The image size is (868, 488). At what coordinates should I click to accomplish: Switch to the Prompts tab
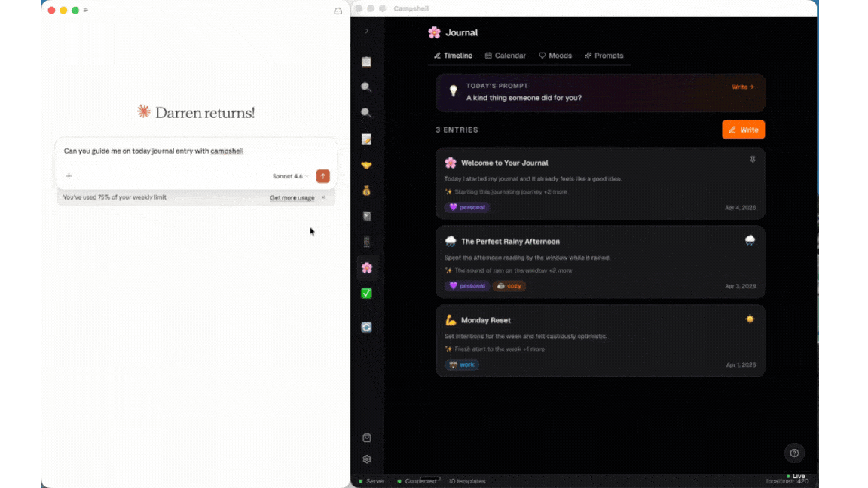coord(604,56)
